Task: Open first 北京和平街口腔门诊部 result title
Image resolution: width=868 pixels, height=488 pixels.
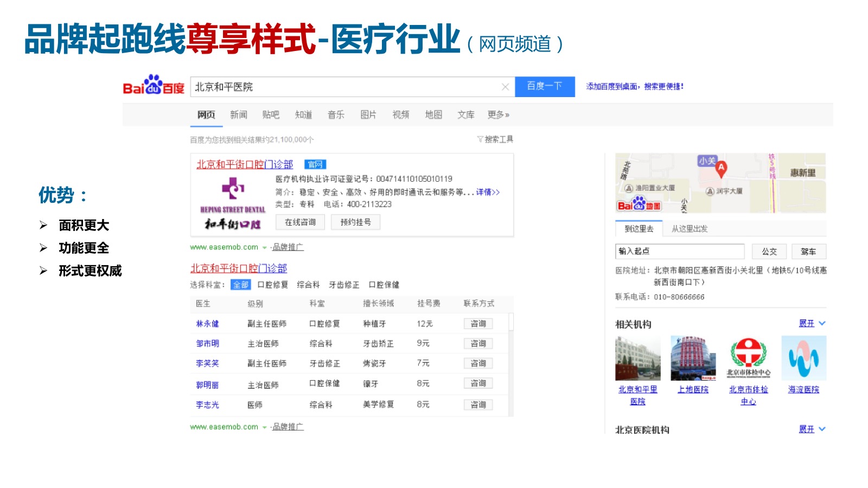Action: tap(245, 164)
